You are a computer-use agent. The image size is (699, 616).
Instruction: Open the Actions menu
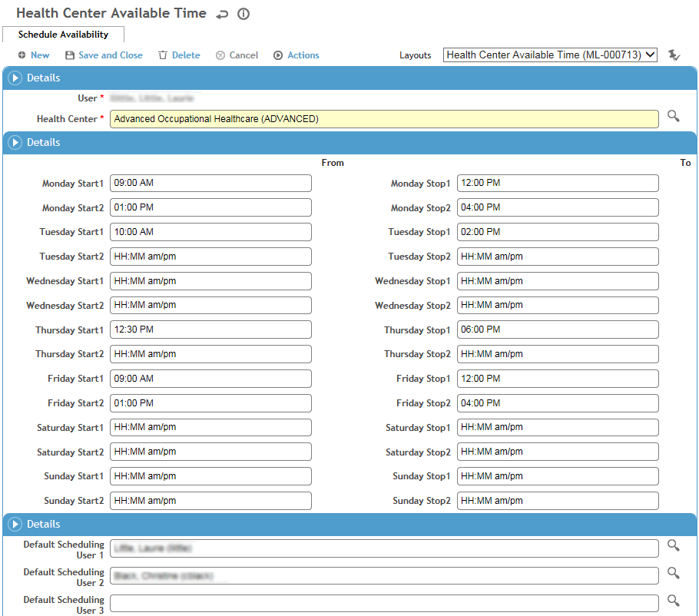(296, 55)
